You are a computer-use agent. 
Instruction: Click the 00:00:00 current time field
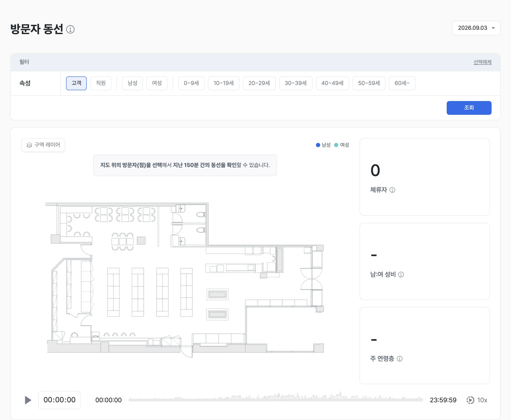click(x=60, y=400)
